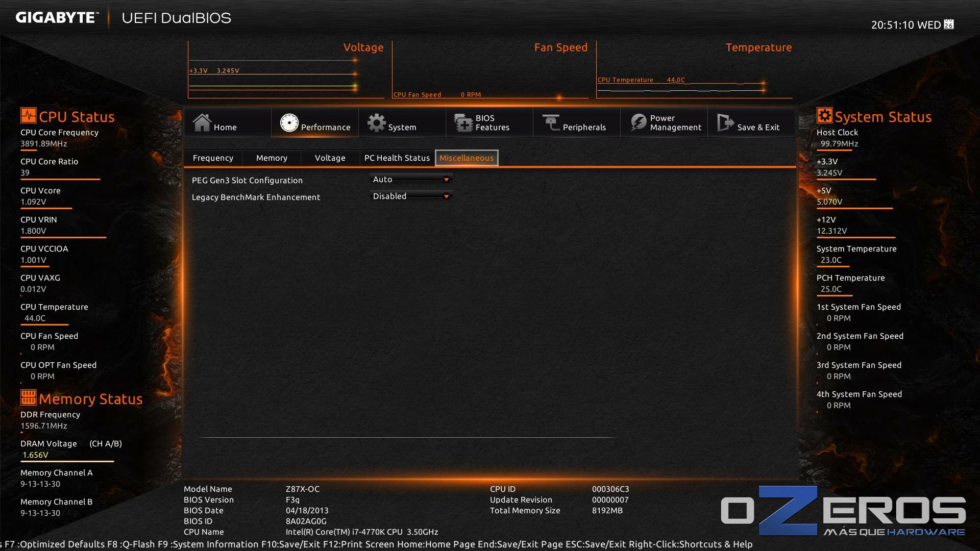Click the Total Memory Size value 8192MB
Image resolution: width=980 pixels, height=551 pixels.
tap(607, 511)
